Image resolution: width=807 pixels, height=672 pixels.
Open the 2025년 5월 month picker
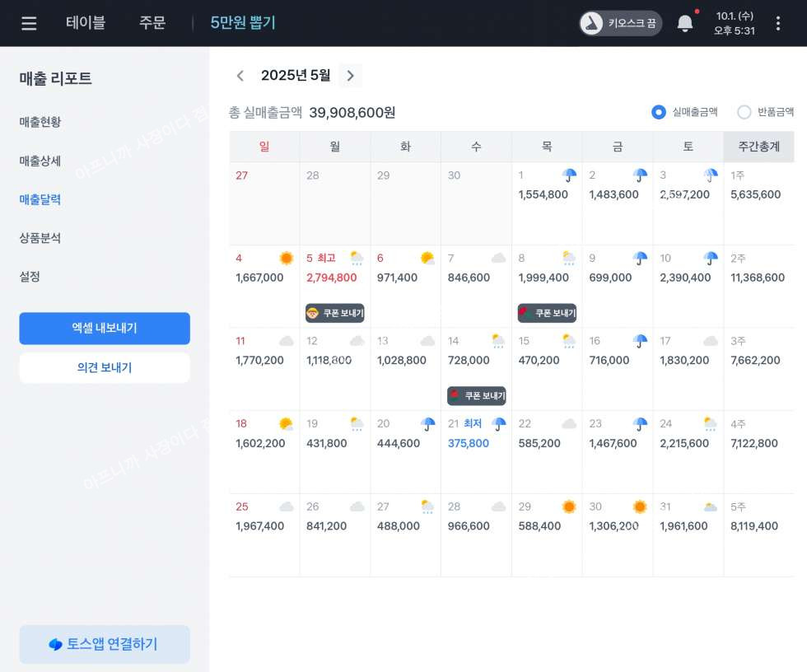coord(296,76)
